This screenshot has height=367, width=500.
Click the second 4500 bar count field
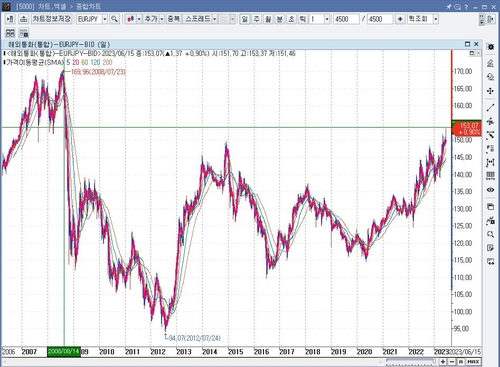point(380,19)
